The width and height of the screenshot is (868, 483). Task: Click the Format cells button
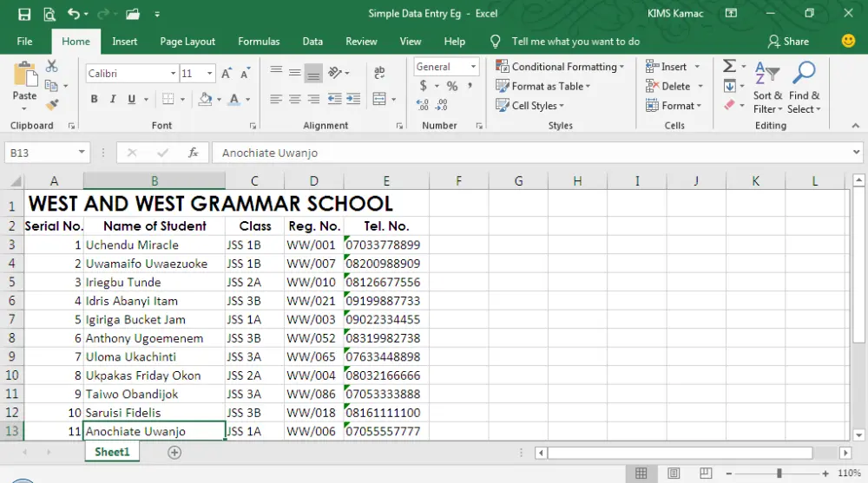[674, 106]
